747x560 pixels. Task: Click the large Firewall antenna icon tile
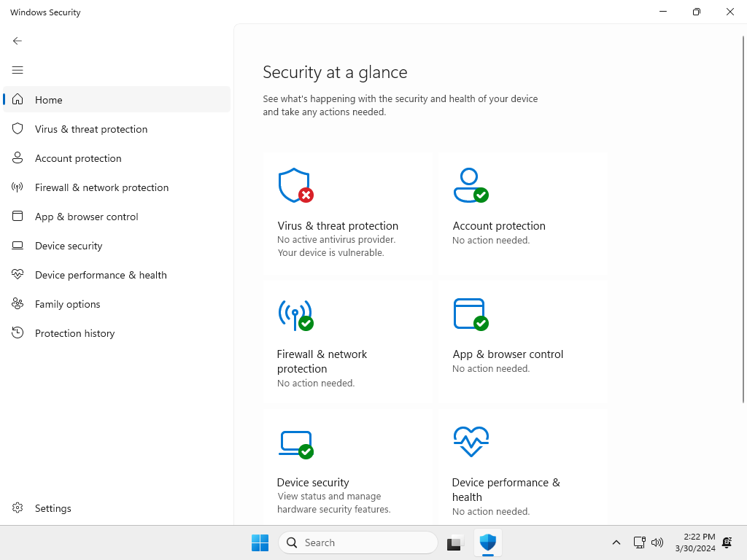[x=296, y=315]
